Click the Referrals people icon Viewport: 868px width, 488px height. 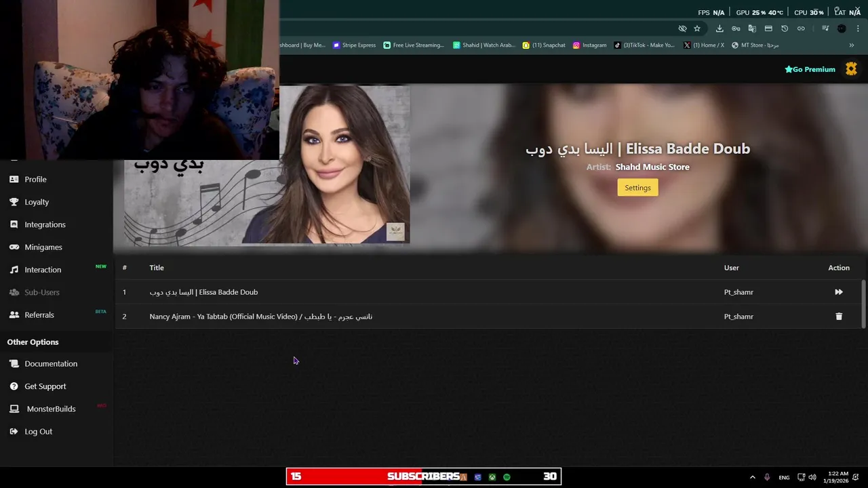click(14, 315)
